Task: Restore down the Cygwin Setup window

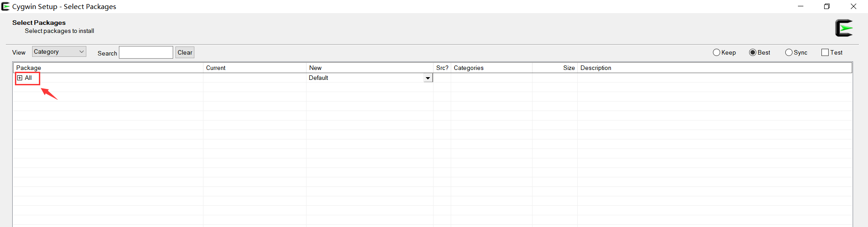Action: (827, 6)
